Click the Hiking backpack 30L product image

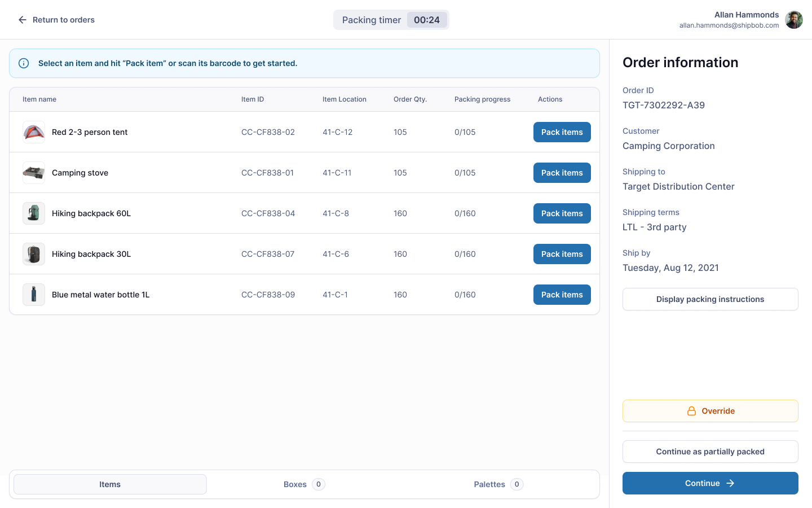pyautogui.click(x=33, y=253)
